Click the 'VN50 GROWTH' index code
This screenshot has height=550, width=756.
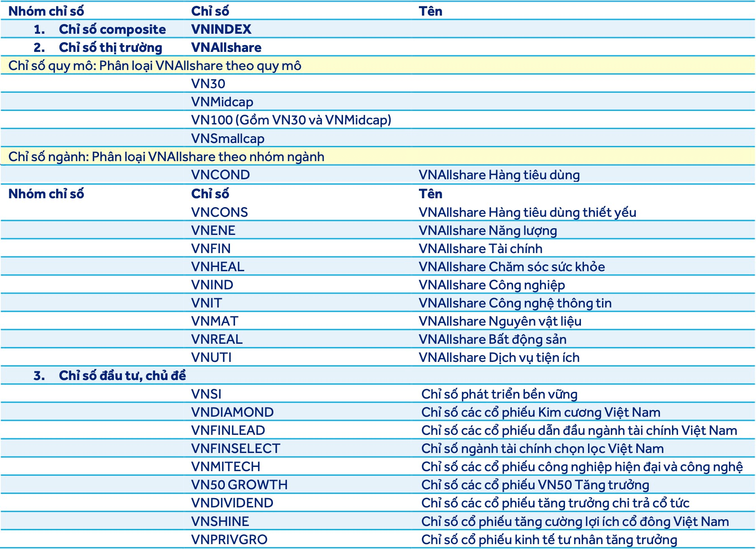coord(239,485)
